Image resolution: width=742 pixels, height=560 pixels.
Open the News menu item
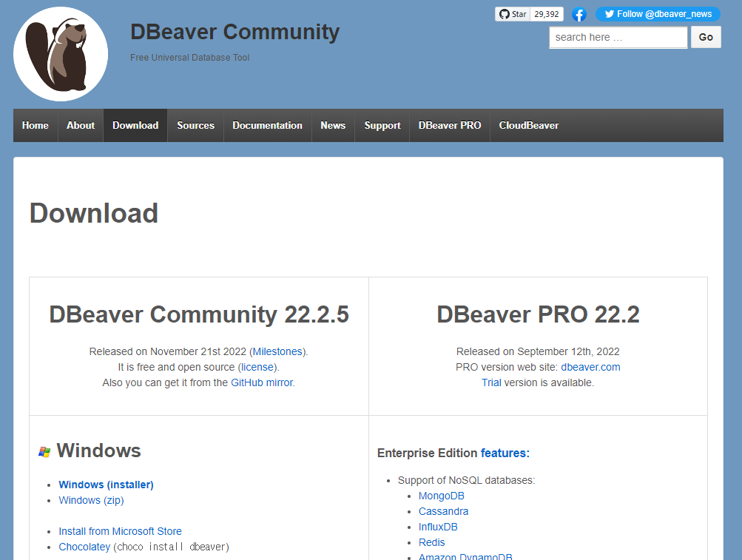(x=333, y=126)
